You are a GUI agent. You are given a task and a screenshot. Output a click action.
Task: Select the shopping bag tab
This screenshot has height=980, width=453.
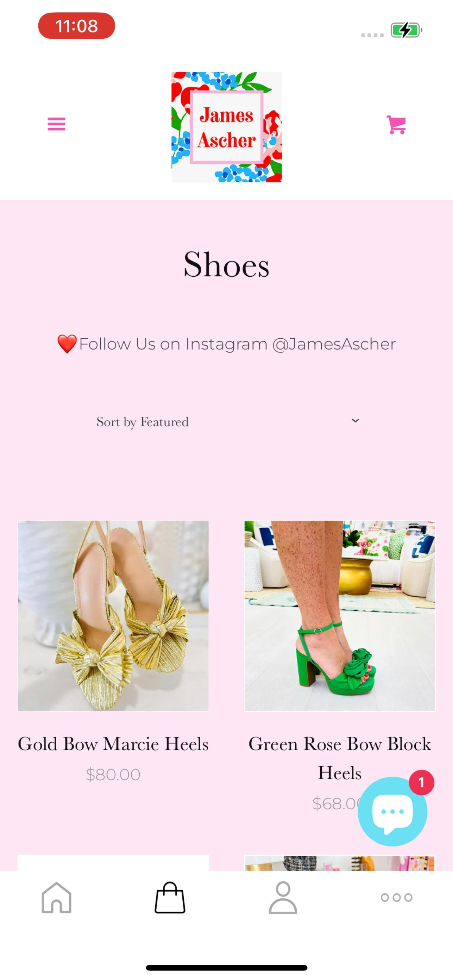[x=170, y=898]
